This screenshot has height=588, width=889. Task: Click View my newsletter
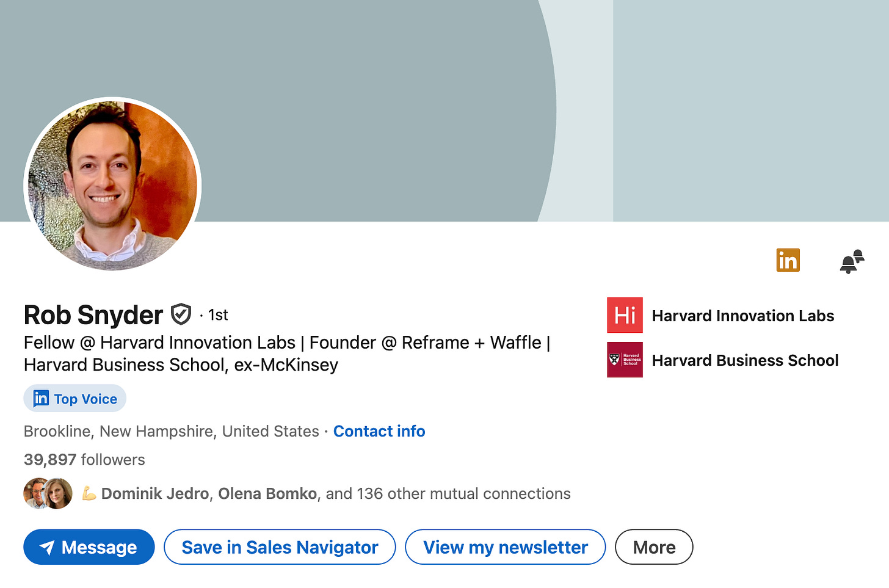(505, 547)
